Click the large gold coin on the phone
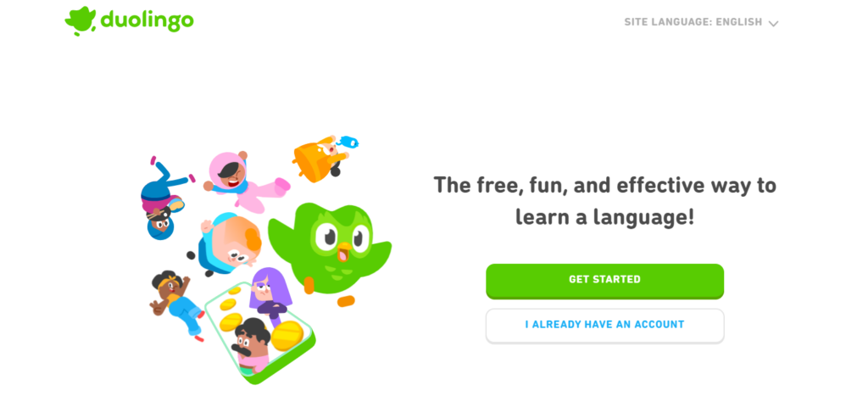The height and width of the screenshot is (402, 868). coord(287,335)
